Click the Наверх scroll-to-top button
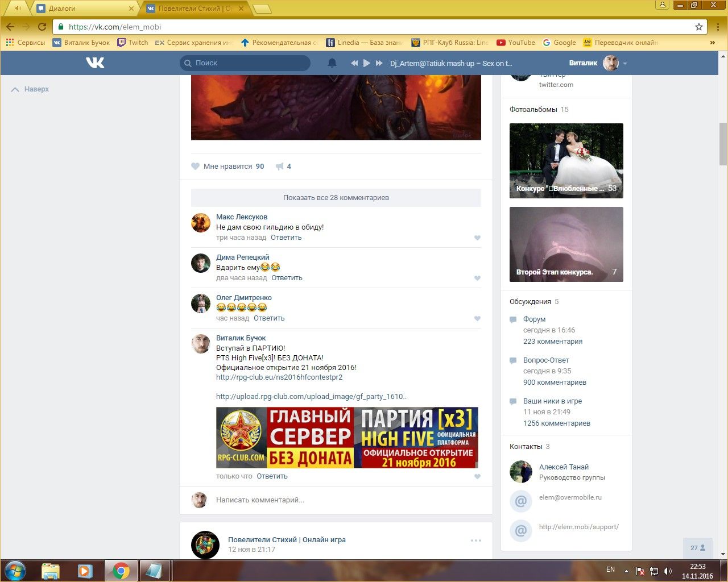This screenshot has height=582, width=728. [31, 89]
